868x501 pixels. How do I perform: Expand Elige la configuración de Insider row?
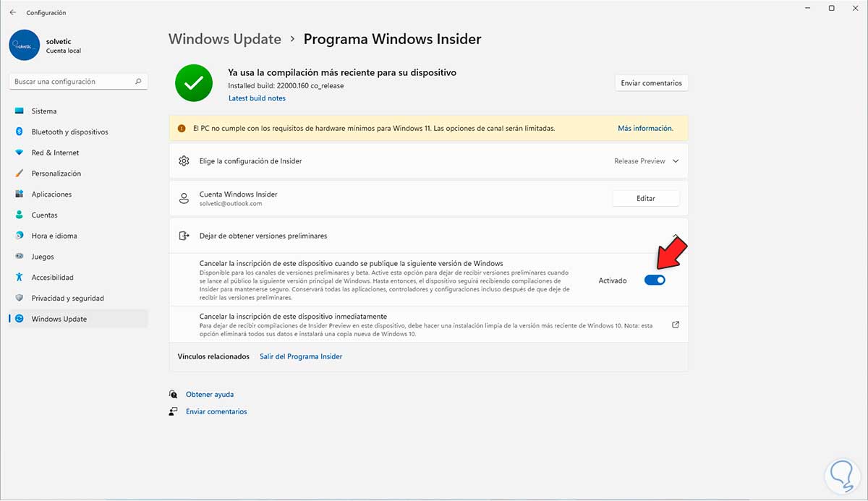(x=428, y=161)
